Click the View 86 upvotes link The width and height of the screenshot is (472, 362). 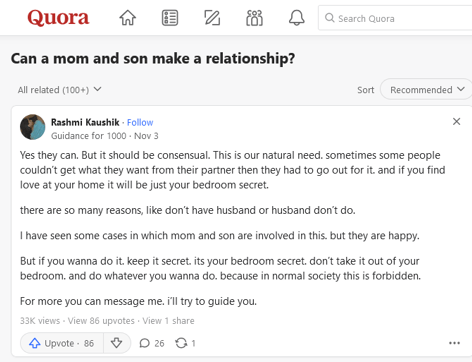101,321
